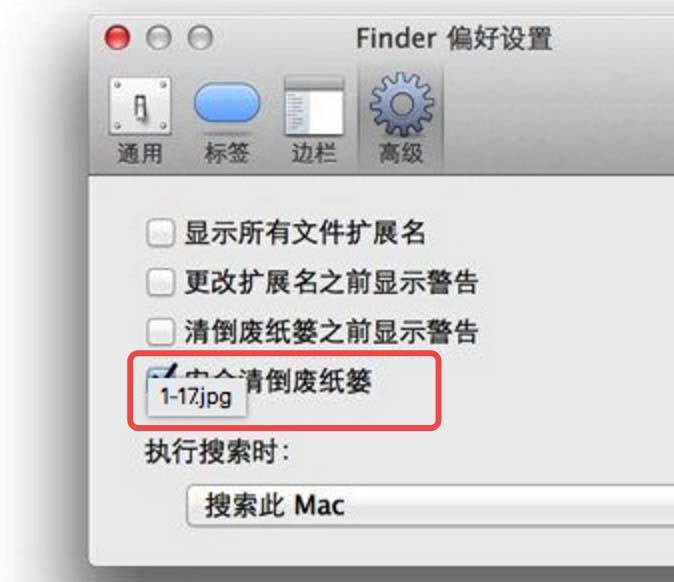Open Tags pane via blue pill icon
674x582 pixels.
(x=227, y=104)
